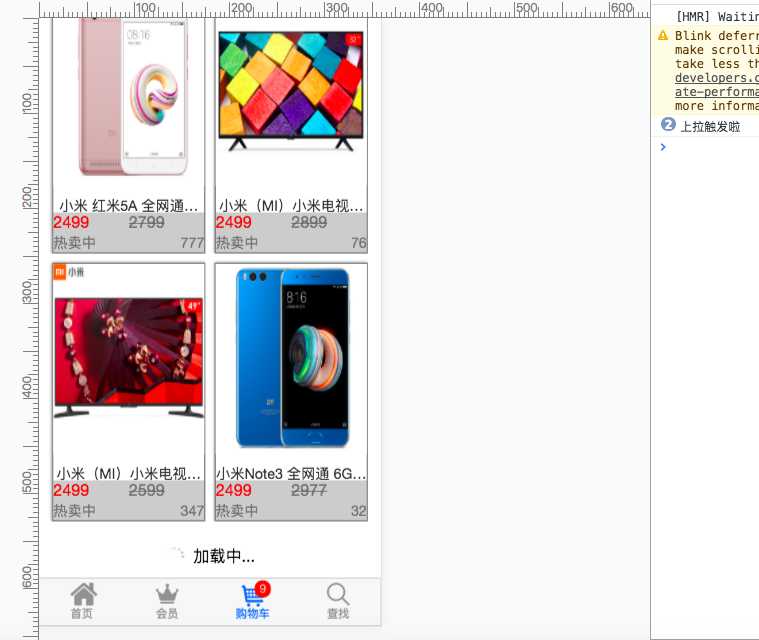Click the loading spinner icon
The width and height of the screenshot is (759, 640).
[x=176, y=555]
